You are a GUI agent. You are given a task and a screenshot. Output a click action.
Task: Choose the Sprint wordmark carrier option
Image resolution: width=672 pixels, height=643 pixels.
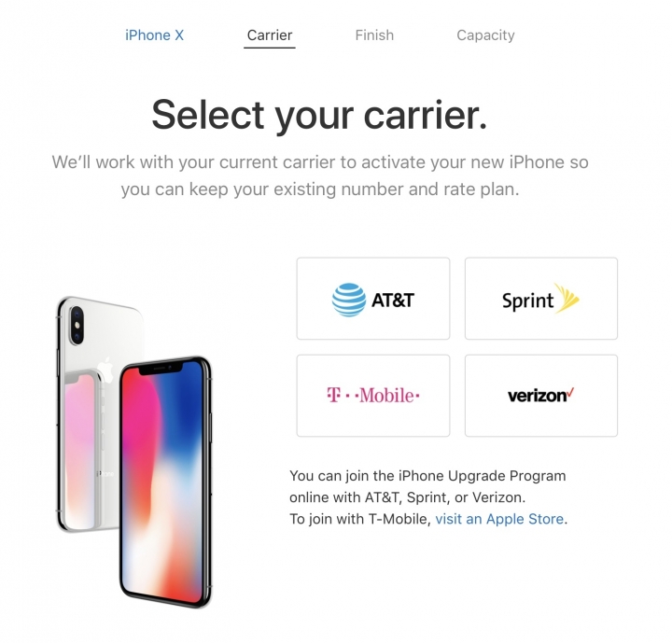[528, 301]
